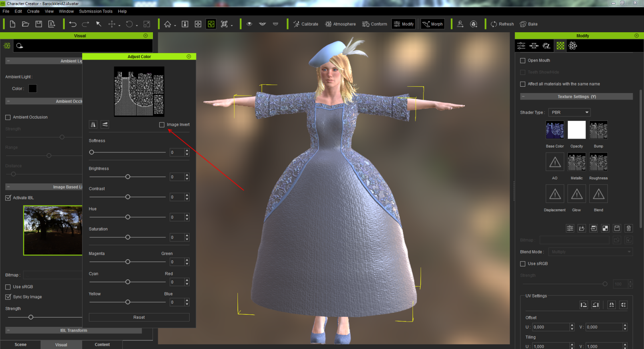Open the Shader Type PBR dropdown
This screenshot has width=644, height=349.
pyautogui.click(x=569, y=112)
